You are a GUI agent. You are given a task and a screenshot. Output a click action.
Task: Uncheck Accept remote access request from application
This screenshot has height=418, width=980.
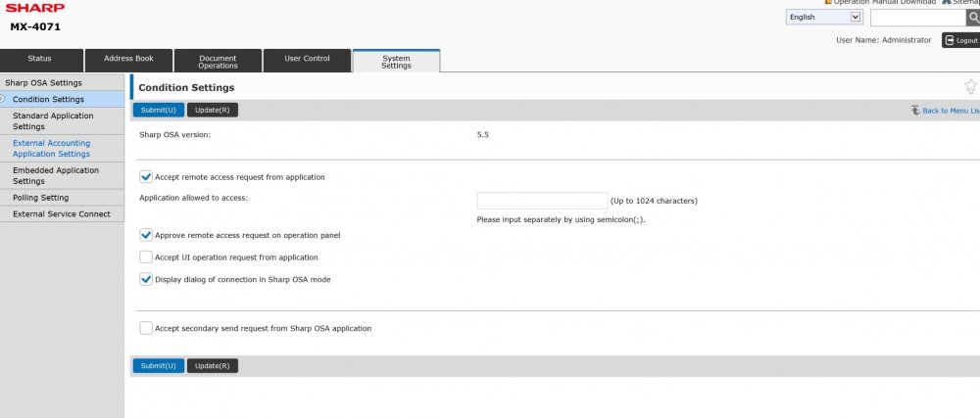pos(146,177)
